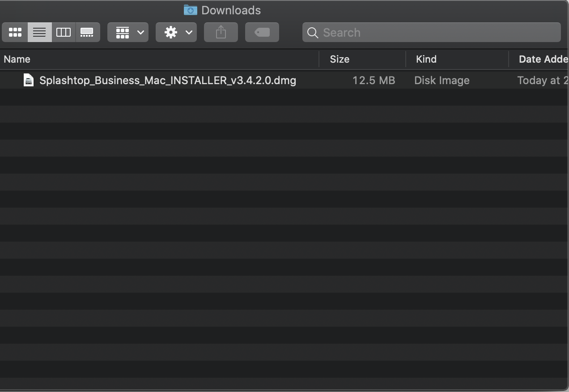
Task: Switch to list view
Action: [39, 32]
